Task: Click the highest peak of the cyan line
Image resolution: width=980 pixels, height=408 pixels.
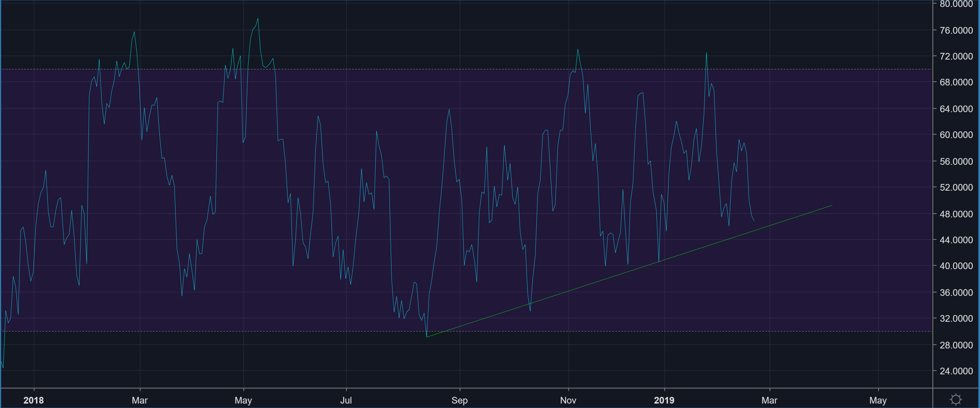Action: (x=258, y=19)
